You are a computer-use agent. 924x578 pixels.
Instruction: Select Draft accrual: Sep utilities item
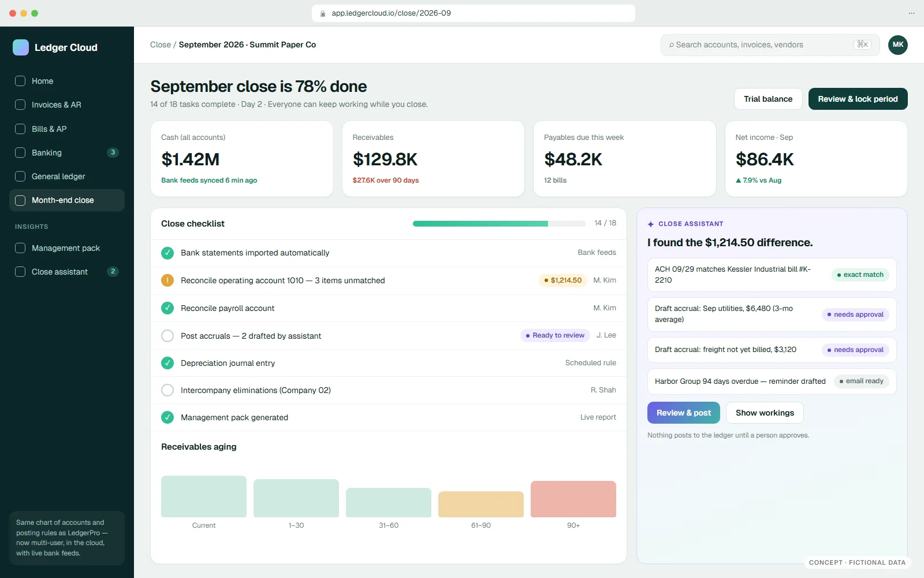(772, 314)
